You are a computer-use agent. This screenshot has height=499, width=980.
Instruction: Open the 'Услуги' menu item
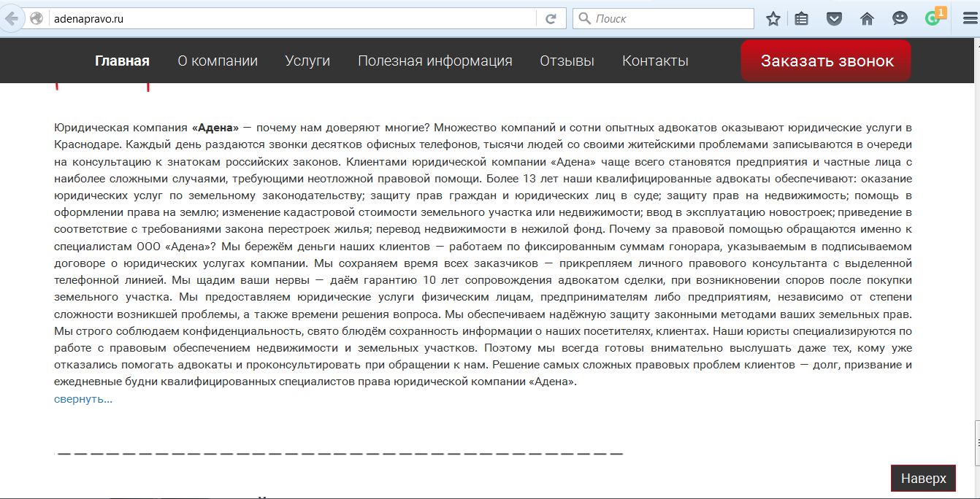point(307,61)
